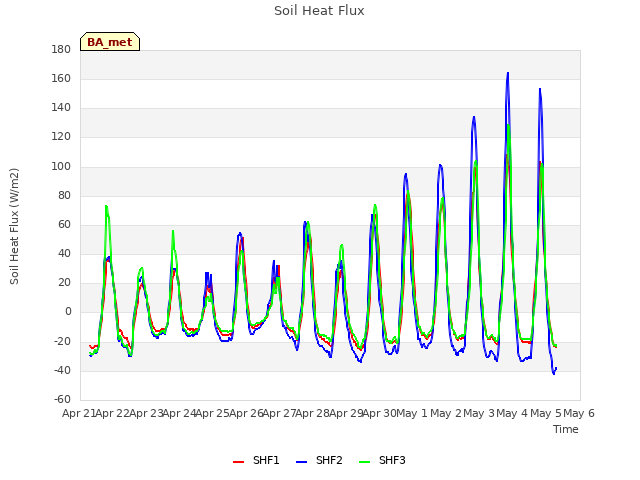The image size is (640, 480).
Task: Click the May 2 x-axis label
Action: coord(446,413)
